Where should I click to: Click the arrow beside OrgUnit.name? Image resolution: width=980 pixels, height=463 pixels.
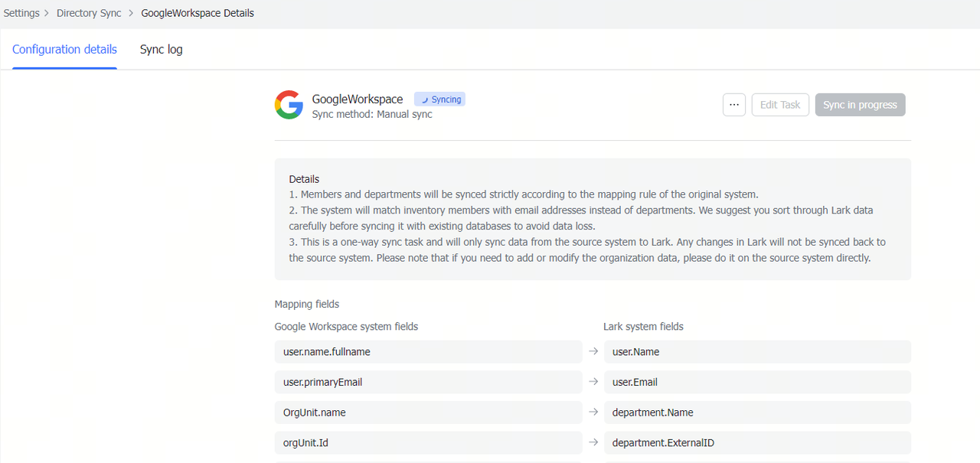coord(593,412)
